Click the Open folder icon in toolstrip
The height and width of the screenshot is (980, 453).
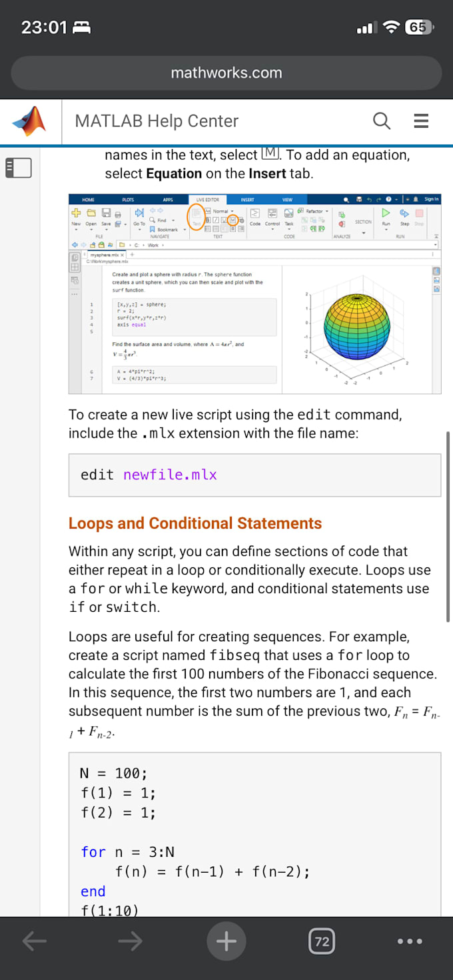coord(91,212)
